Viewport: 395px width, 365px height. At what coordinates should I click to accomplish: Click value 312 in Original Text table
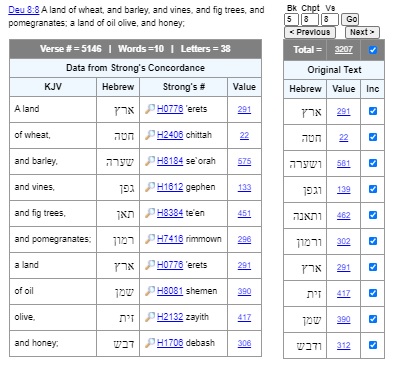[343, 345]
